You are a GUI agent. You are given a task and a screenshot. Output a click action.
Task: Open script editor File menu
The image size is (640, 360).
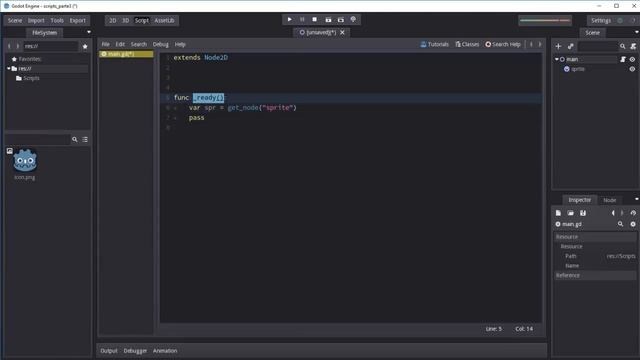(105, 44)
